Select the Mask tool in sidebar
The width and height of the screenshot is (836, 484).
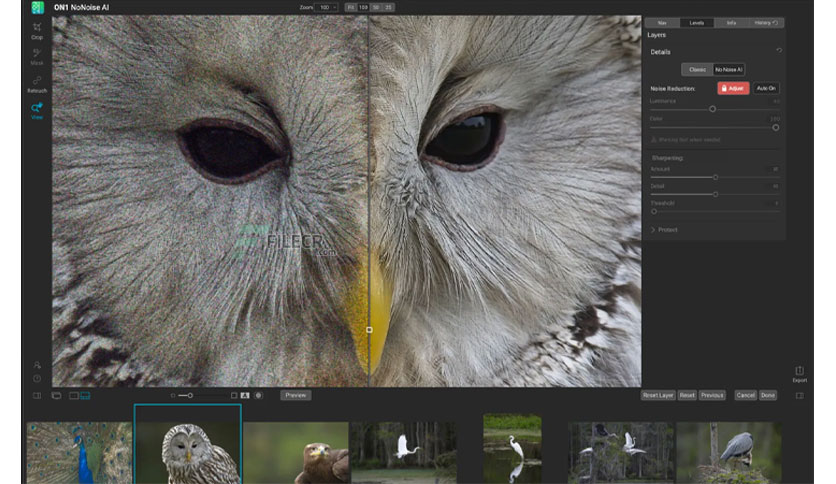tap(37, 57)
